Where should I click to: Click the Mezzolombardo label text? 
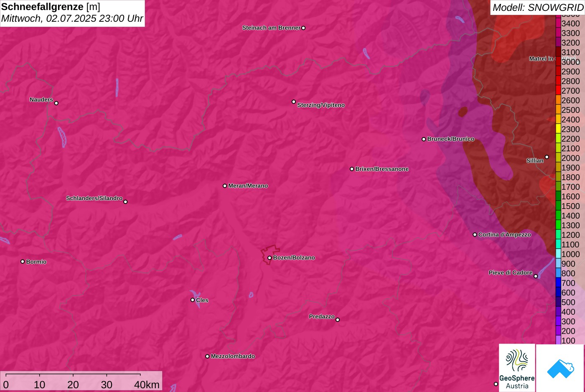[x=233, y=356]
